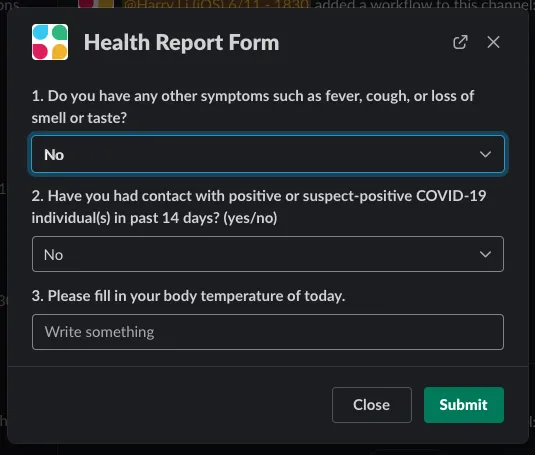
Task: Click the added a workflow channel message
Action: [x=424, y=4]
